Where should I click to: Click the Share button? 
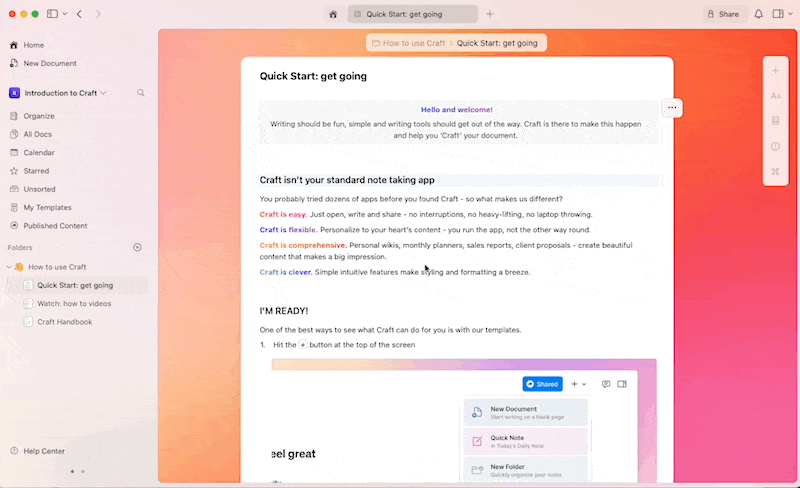click(723, 14)
